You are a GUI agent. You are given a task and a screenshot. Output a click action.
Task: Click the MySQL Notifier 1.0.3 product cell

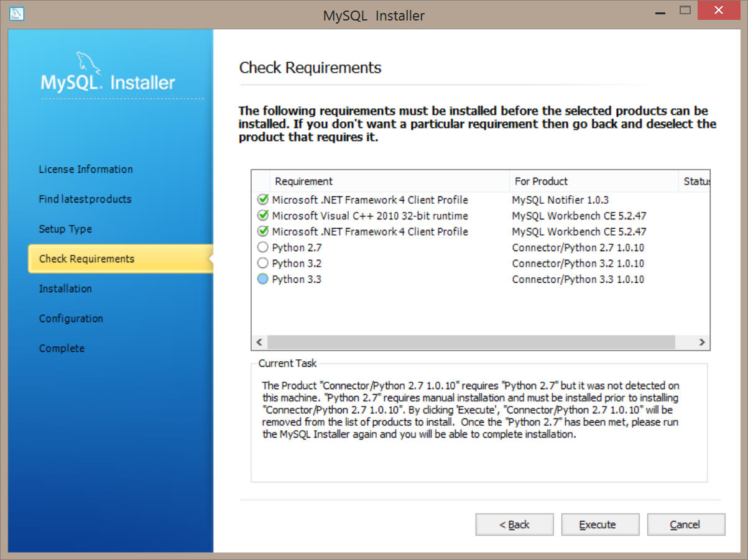pos(560,200)
